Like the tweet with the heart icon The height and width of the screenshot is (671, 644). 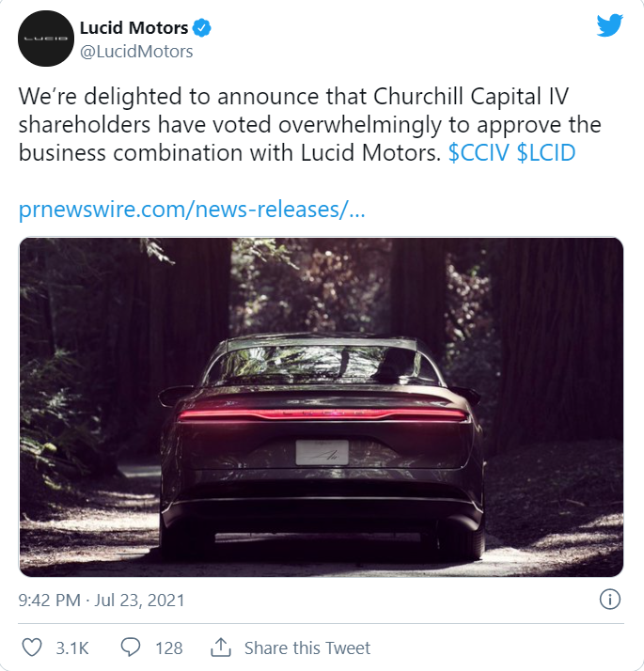tap(31, 648)
